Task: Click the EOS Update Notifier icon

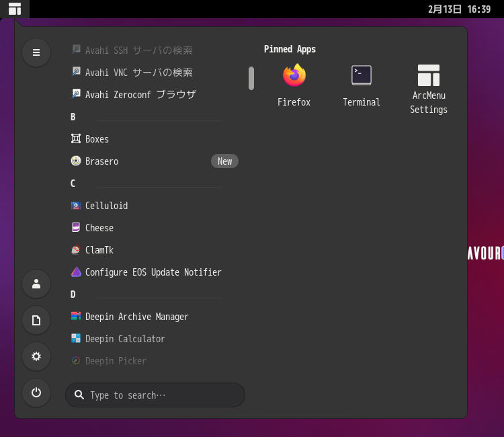Action: click(76, 272)
